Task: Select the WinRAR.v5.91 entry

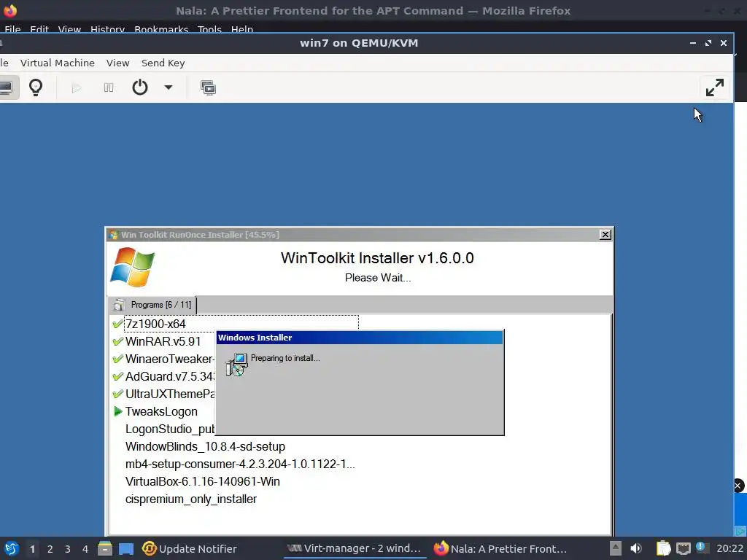Action: 163,341
